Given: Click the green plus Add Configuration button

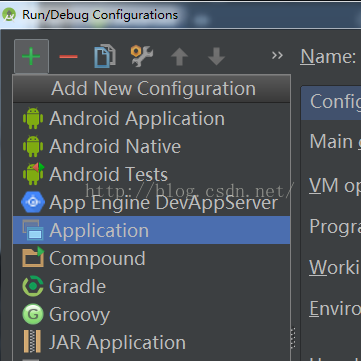Looking at the screenshot, I should pos(31,56).
